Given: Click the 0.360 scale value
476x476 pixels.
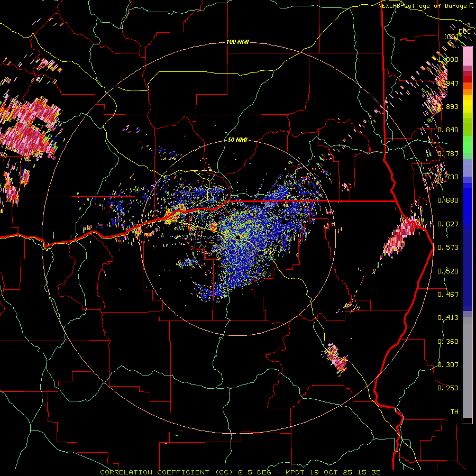Looking at the screenshot, I should click(x=448, y=342).
